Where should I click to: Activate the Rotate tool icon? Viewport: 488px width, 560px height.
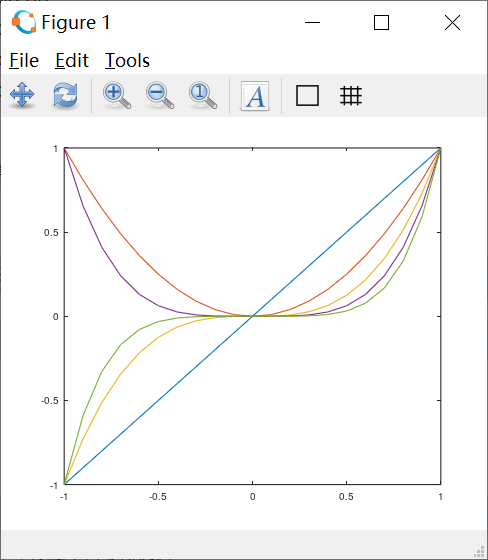(x=65, y=95)
